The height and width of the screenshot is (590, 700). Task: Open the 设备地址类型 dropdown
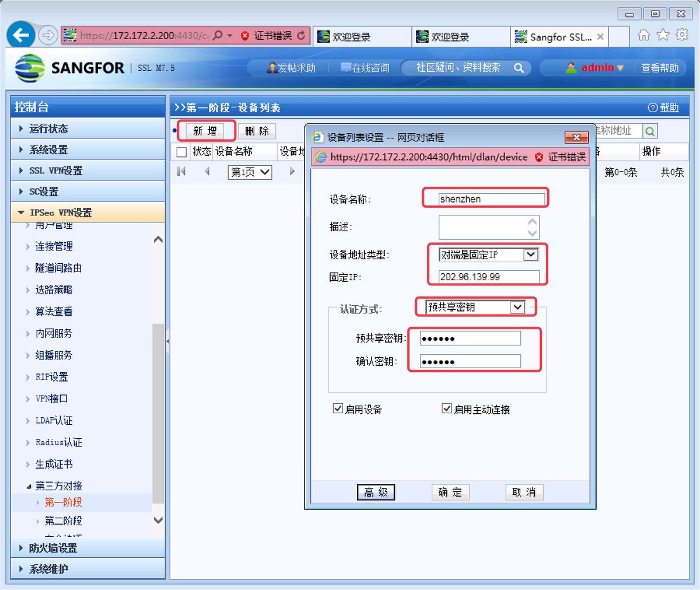point(530,254)
